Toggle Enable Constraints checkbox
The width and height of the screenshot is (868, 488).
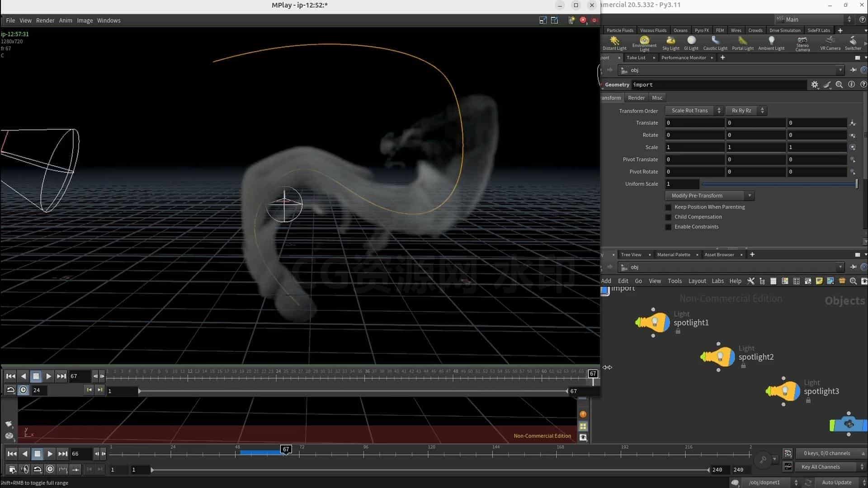(x=668, y=227)
